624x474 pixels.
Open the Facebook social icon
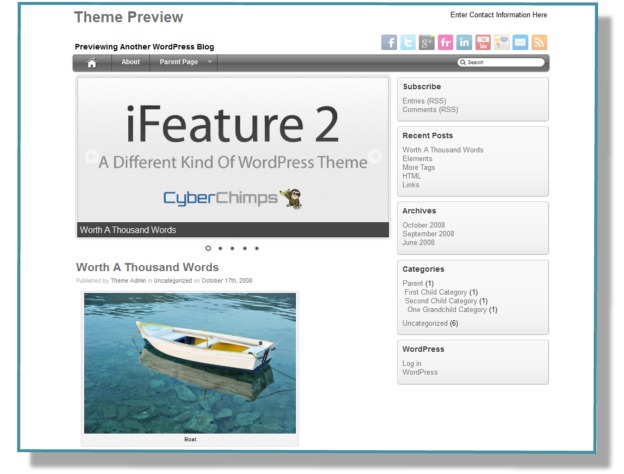click(389, 42)
